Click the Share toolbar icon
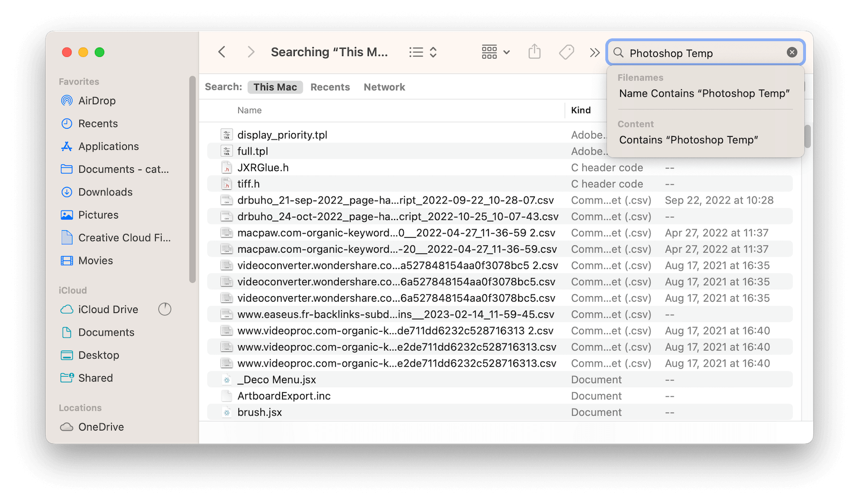Screen dimensions: 859x504 coord(534,52)
